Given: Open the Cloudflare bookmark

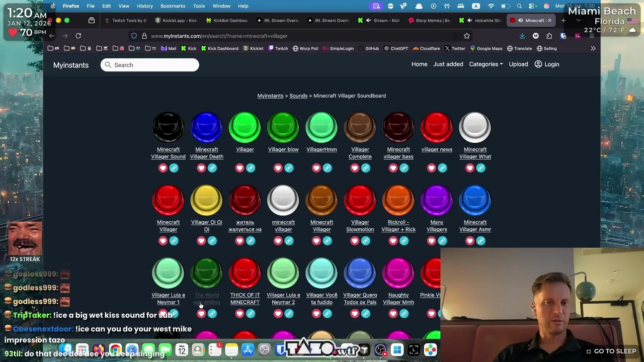Looking at the screenshot, I should 426,48.
